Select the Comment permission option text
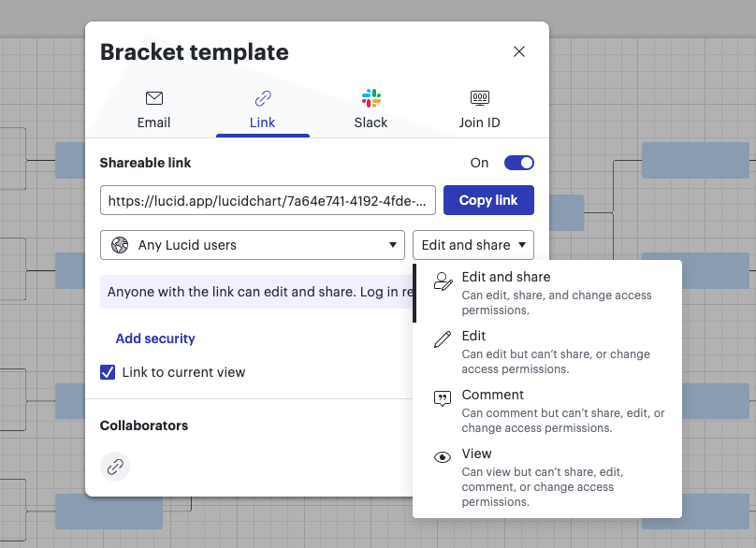 [x=493, y=395]
